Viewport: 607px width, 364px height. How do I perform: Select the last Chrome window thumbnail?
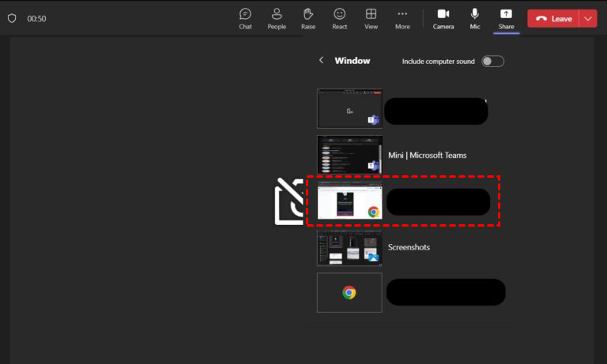[349, 292]
